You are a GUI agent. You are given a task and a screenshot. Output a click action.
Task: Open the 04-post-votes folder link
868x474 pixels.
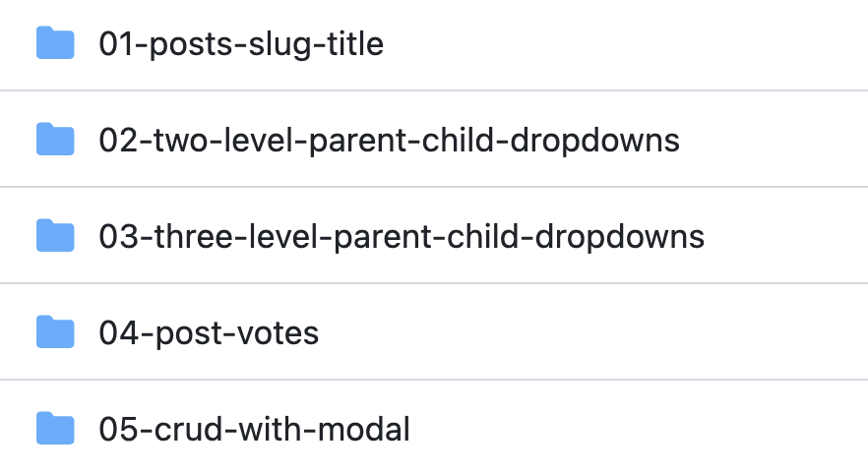pos(209,333)
